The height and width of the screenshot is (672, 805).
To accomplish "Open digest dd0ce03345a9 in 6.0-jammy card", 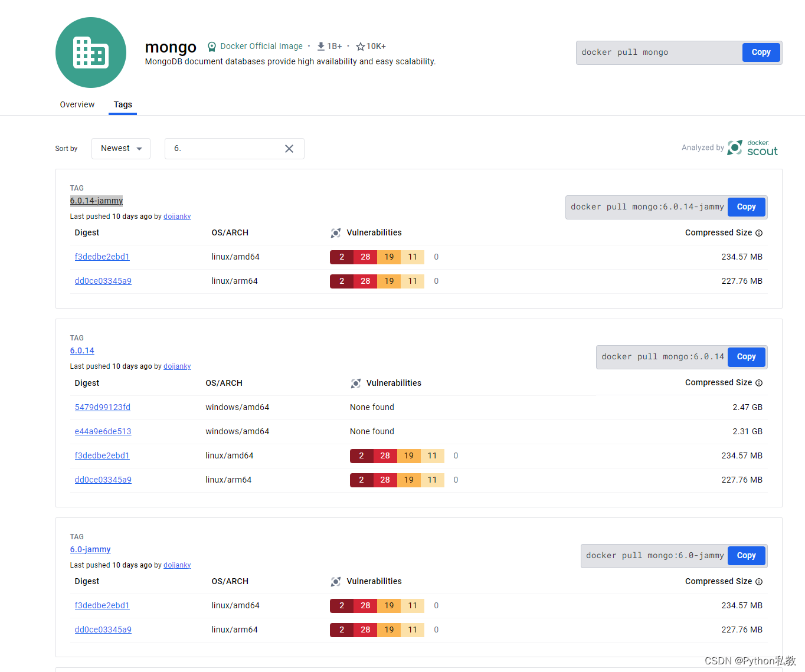I will click(x=103, y=630).
